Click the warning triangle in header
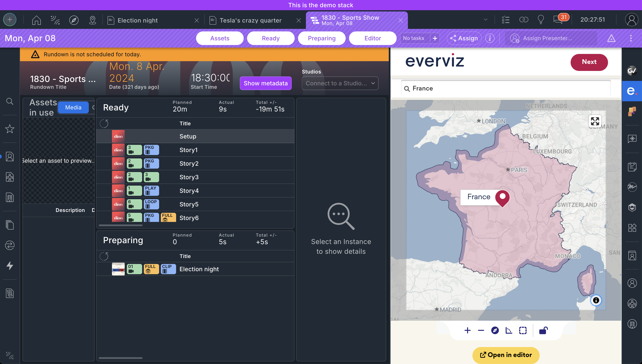This screenshot has height=364, width=642. click(611, 38)
